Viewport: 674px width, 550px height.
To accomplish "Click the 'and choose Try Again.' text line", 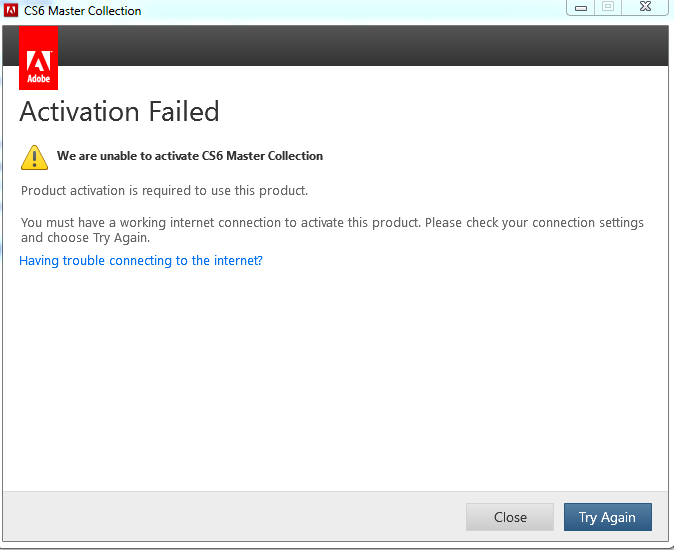I will click(x=85, y=238).
